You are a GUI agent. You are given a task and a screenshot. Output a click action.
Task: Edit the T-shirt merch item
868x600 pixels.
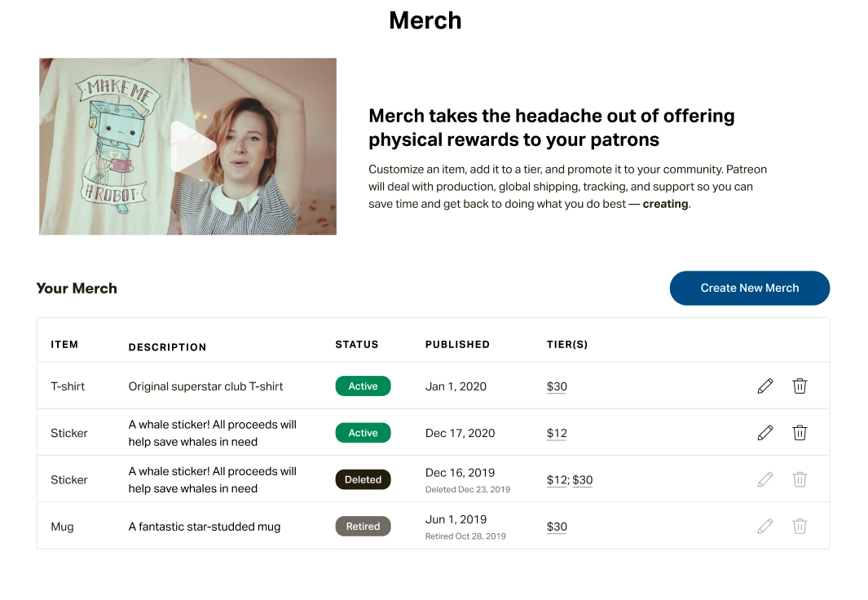click(x=765, y=386)
